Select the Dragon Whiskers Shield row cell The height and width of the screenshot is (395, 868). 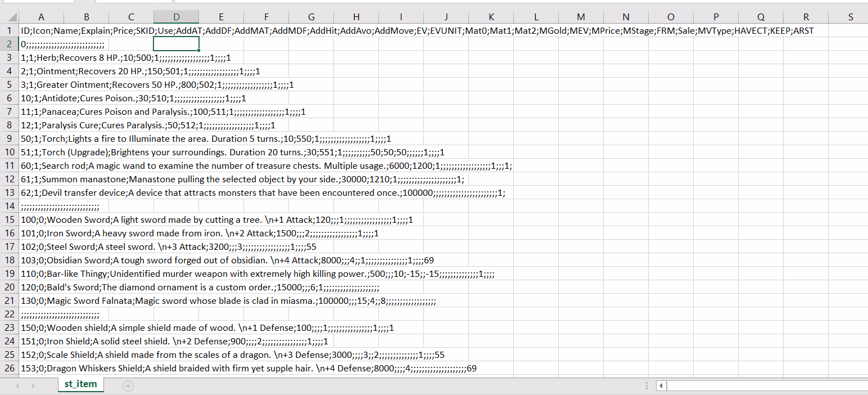pyautogui.click(x=41, y=369)
